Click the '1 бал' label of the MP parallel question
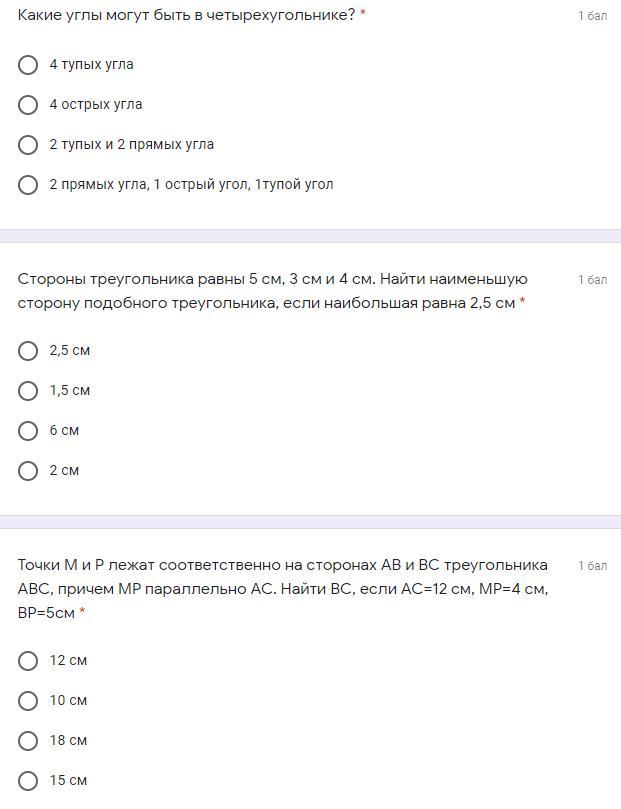This screenshot has width=621, height=809. [x=592, y=566]
